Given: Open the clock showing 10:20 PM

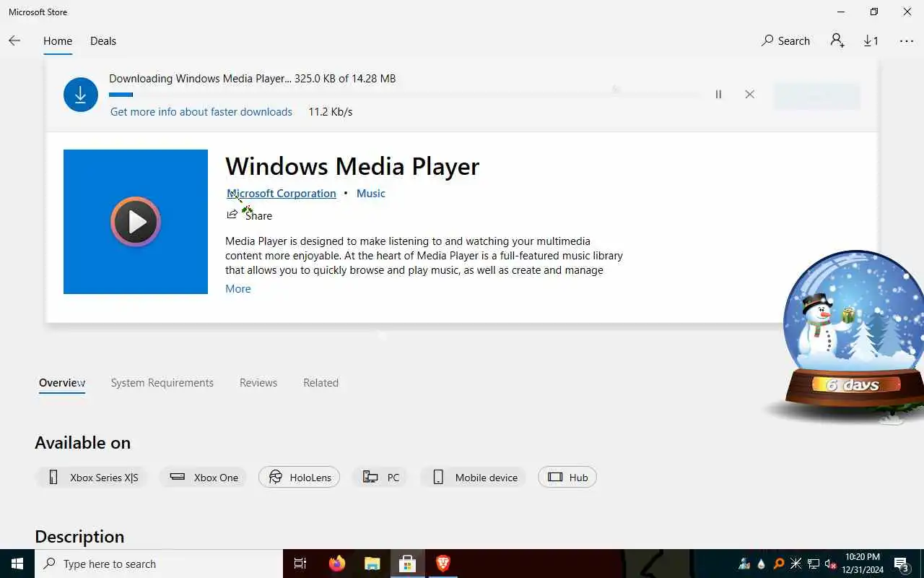Looking at the screenshot, I should click(x=863, y=564).
